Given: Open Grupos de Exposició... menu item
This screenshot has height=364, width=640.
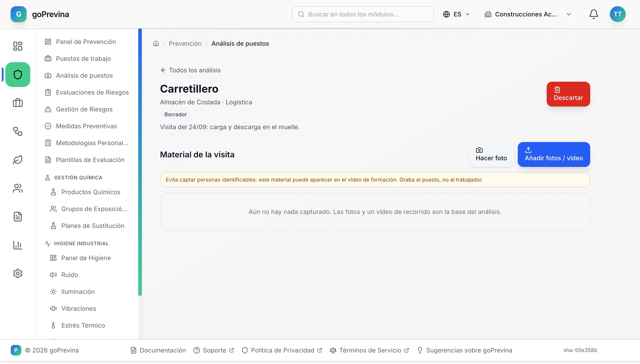Looking at the screenshot, I should pos(90,209).
